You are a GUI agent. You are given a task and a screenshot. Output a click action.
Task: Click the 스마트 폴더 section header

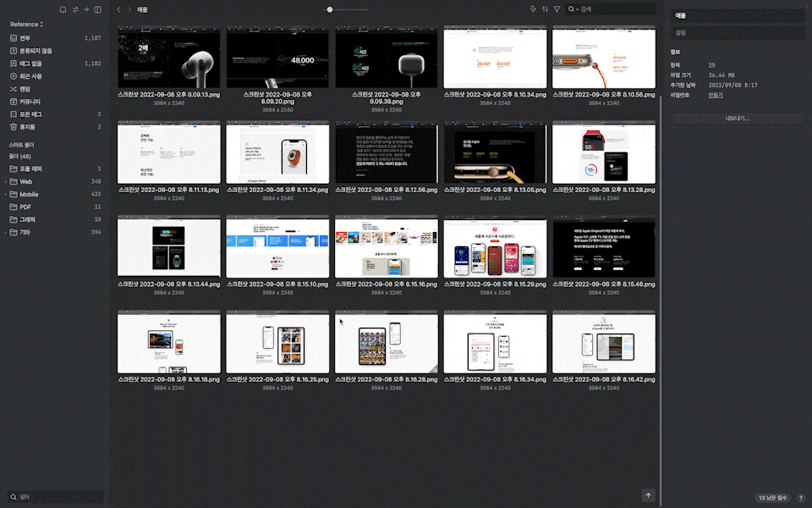point(21,145)
